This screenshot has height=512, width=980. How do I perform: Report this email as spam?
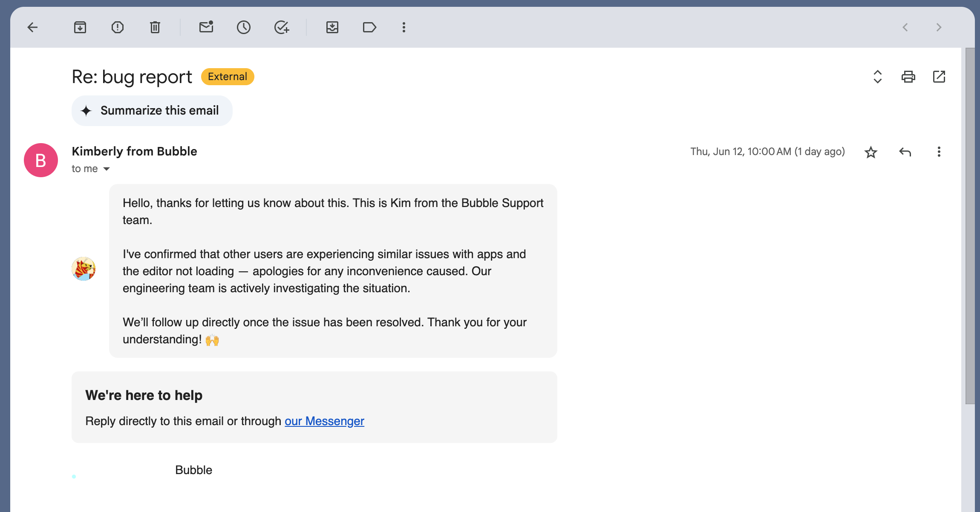[118, 27]
